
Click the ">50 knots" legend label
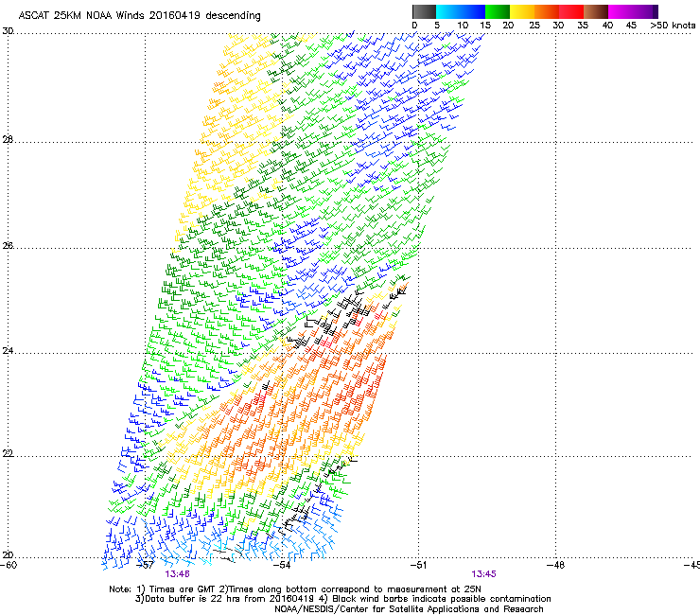tap(674, 26)
